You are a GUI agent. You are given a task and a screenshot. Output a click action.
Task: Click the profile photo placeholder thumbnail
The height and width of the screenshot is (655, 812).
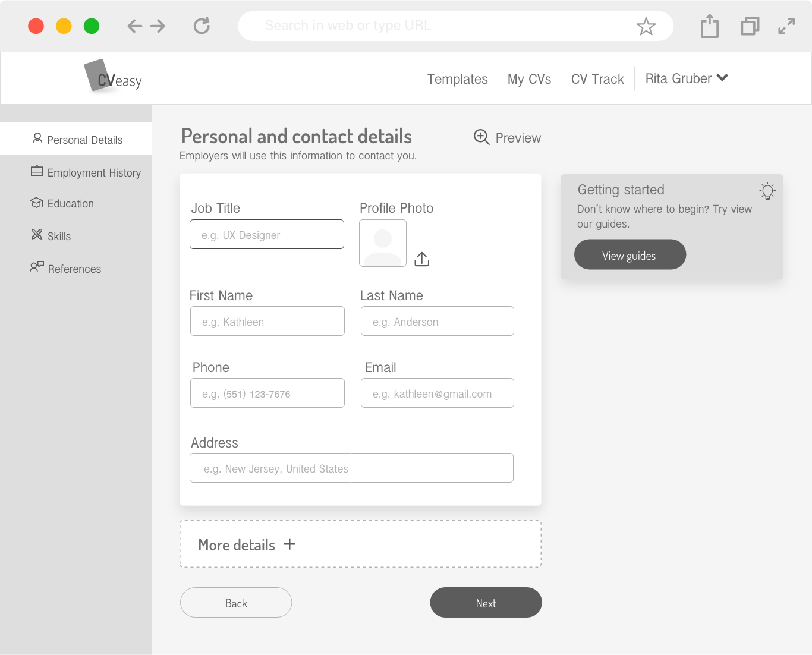coord(383,243)
